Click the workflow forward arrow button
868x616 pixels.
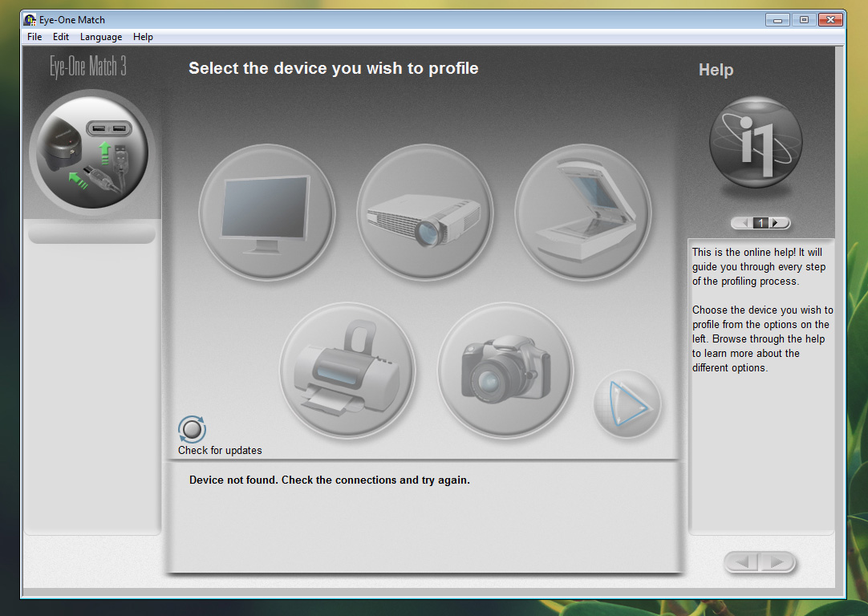coord(777,562)
